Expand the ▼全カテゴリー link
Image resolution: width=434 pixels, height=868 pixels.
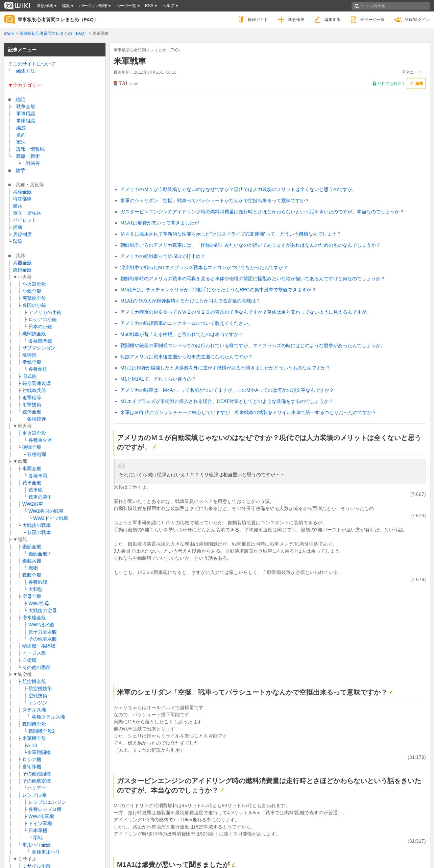(25, 85)
